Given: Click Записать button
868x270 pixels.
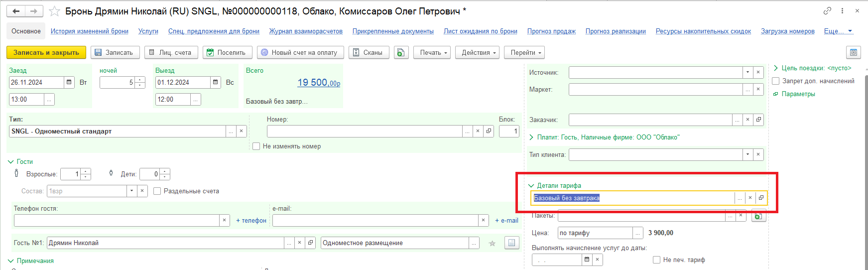Looking at the screenshot, I should [115, 52].
